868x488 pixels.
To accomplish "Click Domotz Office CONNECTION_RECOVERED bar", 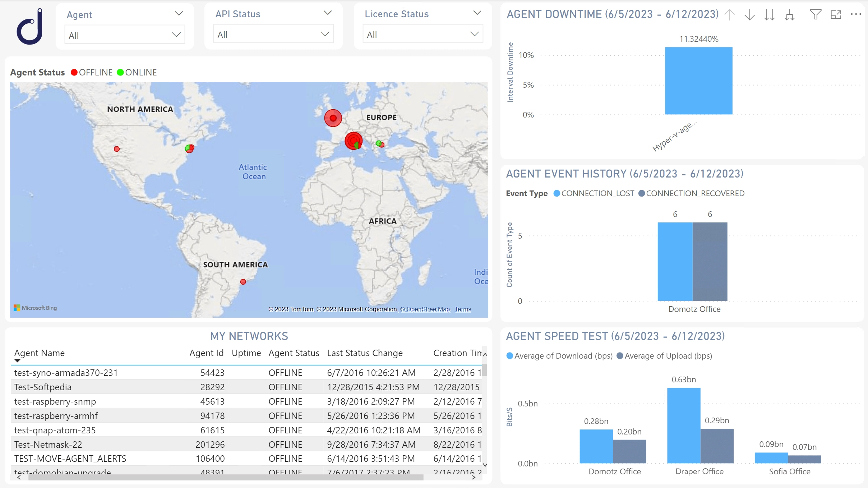I will [710, 262].
